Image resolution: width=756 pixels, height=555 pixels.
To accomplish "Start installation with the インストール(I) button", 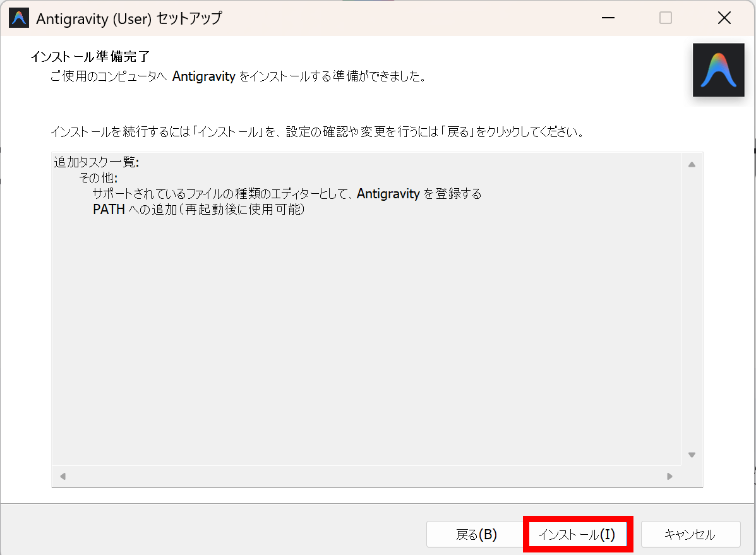I will (x=577, y=535).
